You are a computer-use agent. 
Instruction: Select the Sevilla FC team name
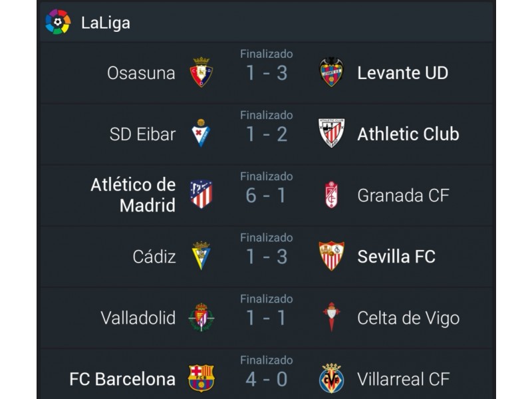[x=396, y=257]
